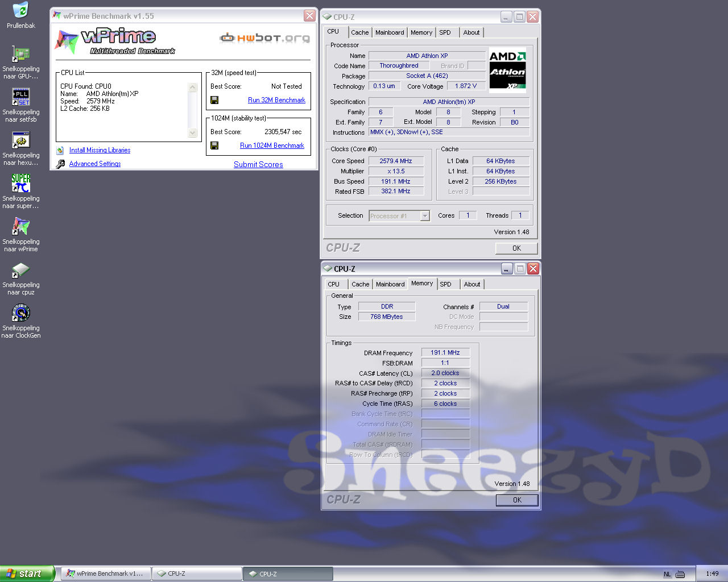Click the DRAM Frequency 191.1 MHz value
The height and width of the screenshot is (582, 728).
(x=445, y=353)
